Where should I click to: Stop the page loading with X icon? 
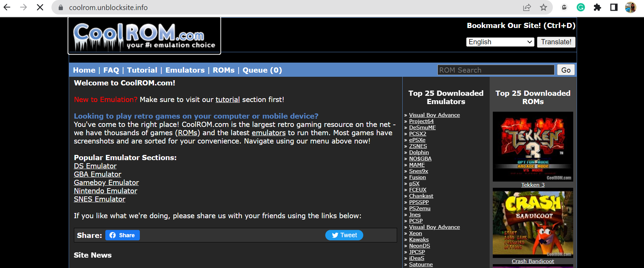click(x=40, y=7)
